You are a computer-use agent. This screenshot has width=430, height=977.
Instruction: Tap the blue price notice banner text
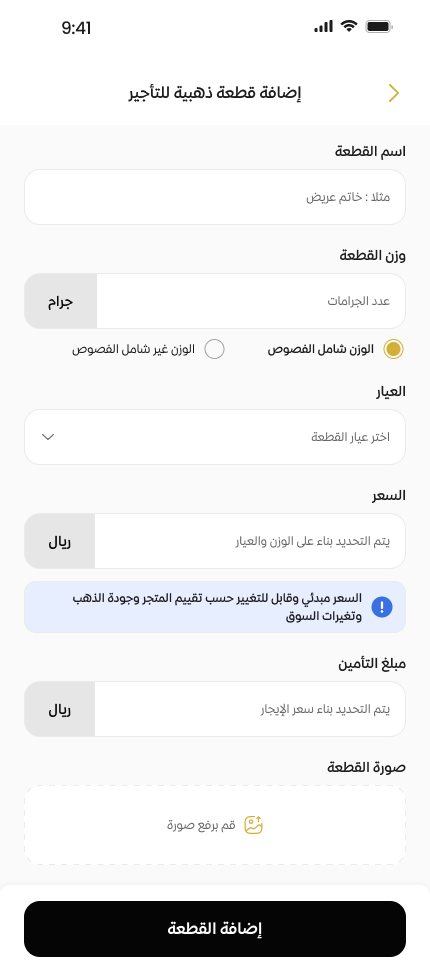(217, 607)
